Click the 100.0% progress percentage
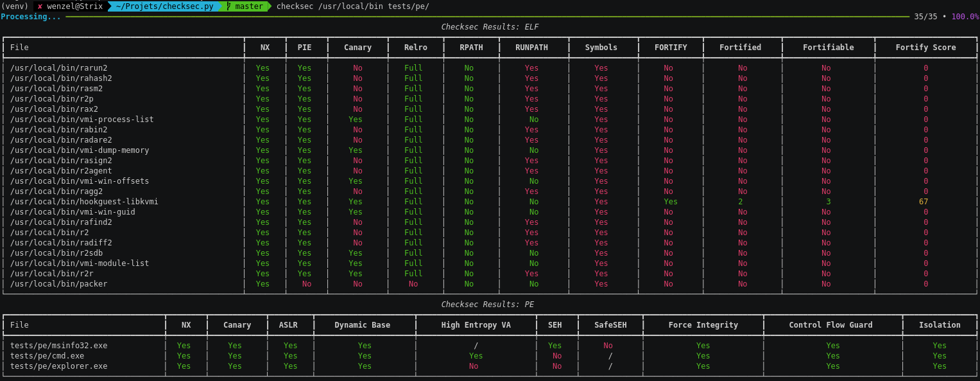Viewport: 980px width, 381px height. (965, 17)
